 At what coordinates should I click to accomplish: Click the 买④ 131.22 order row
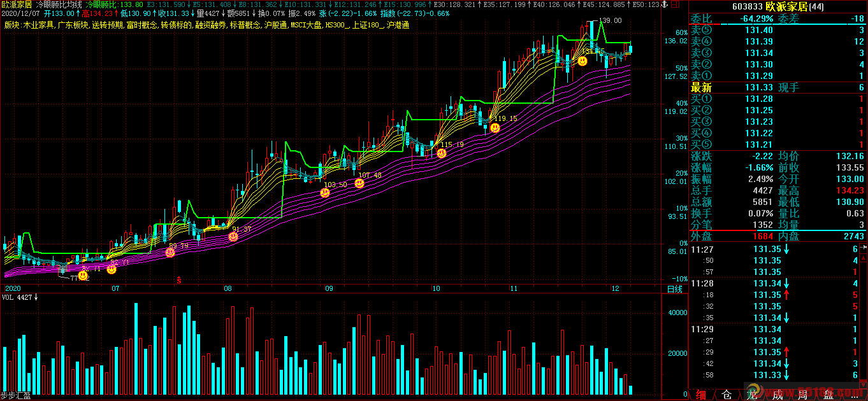[778, 133]
